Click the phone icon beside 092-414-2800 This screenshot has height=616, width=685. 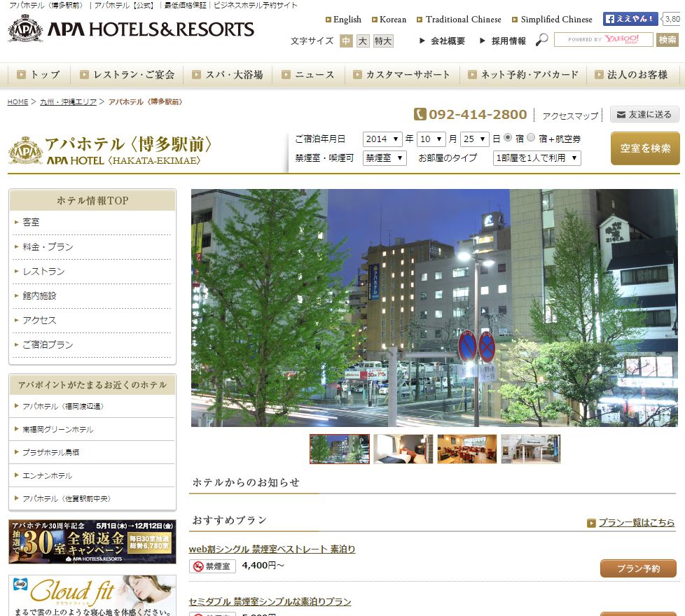420,114
